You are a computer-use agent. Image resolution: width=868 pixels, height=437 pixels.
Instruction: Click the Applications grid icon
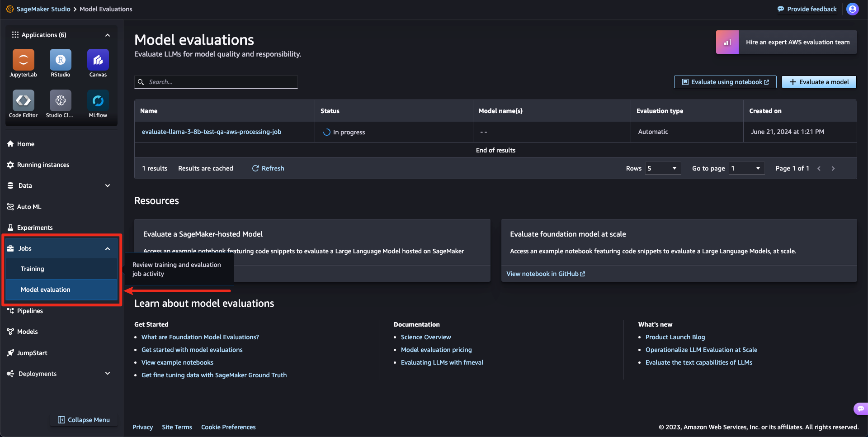tap(15, 35)
